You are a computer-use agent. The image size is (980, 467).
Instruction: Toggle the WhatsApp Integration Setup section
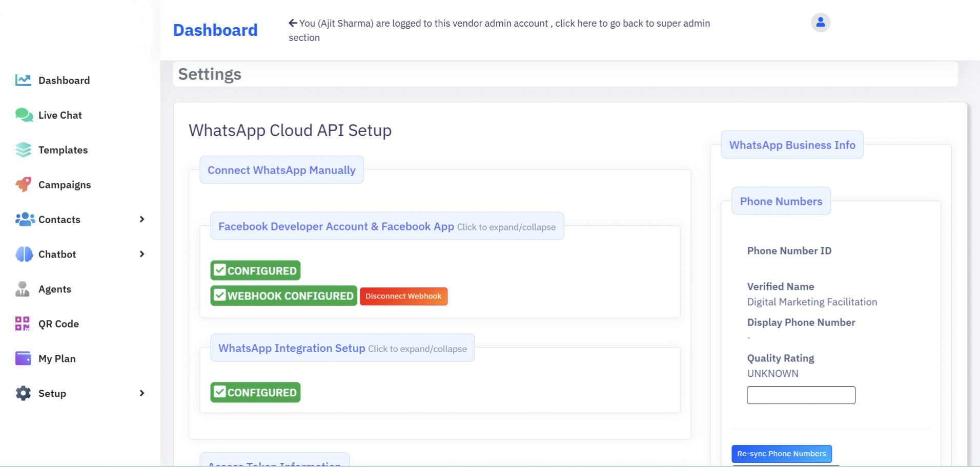[x=342, y=348]
